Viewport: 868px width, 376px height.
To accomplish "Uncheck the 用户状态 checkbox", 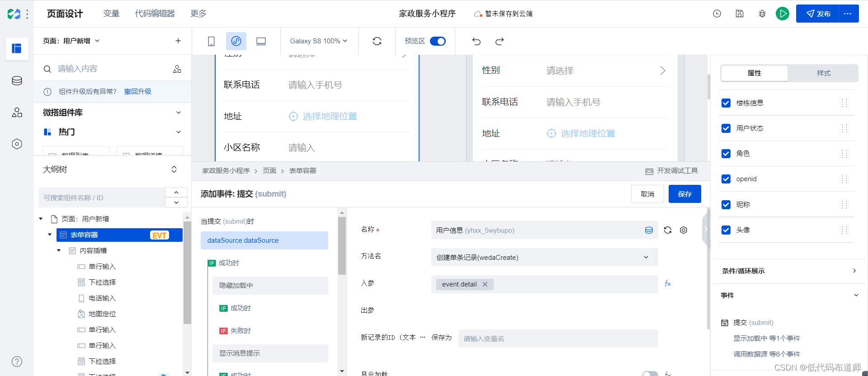I will click(x=726, y=128).
